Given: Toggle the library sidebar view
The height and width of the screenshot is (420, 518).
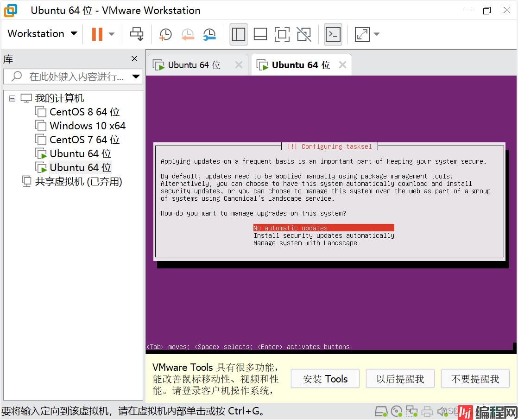Looking at the screenshot, I should click(238, 34).
